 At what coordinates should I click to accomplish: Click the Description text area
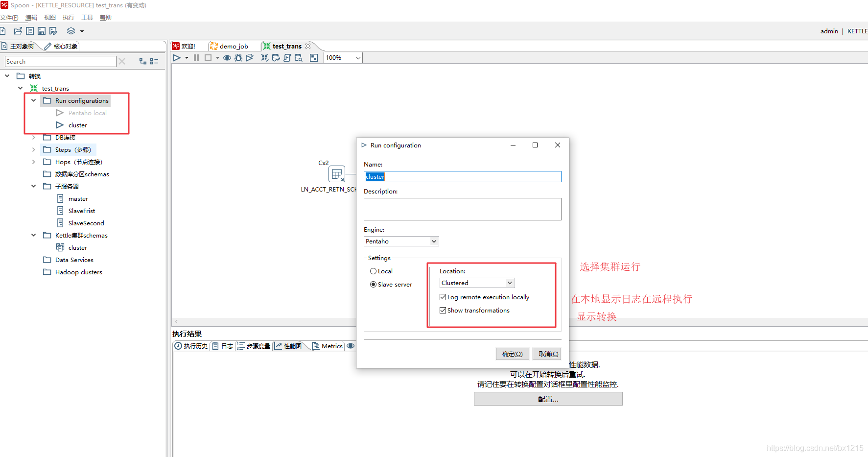coord(463,209)
